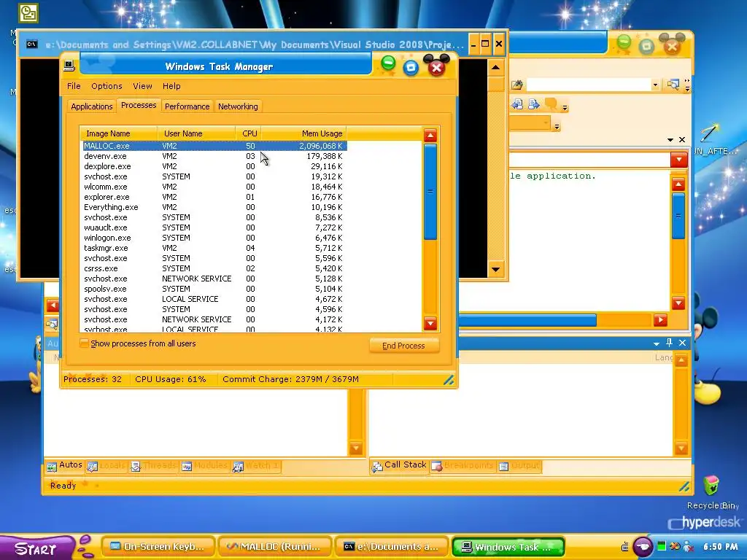Switch to the Performance tab

187,106
